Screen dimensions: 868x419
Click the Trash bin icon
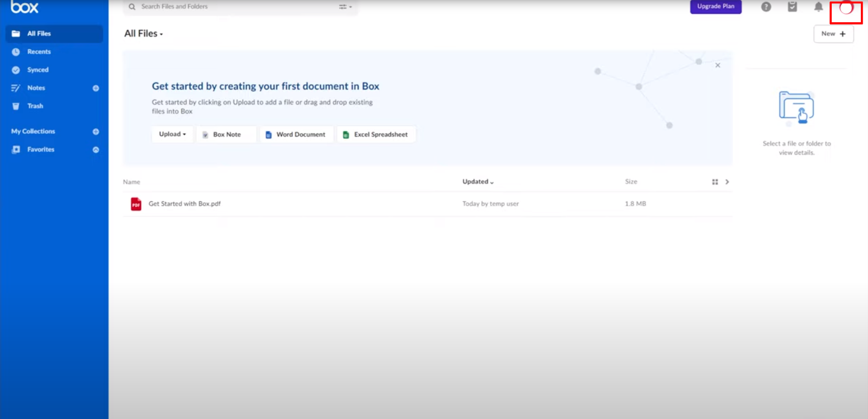coord(16,106)
